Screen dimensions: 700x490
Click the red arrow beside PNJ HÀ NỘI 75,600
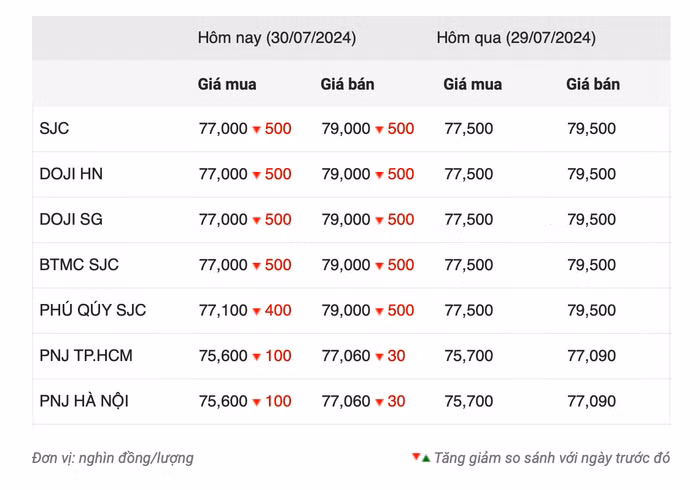click(257, 403)
